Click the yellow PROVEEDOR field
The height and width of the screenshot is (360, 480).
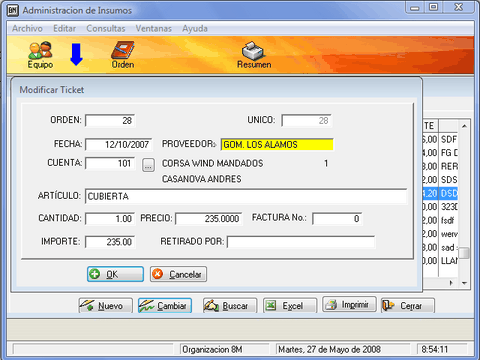tap(277, 145)
